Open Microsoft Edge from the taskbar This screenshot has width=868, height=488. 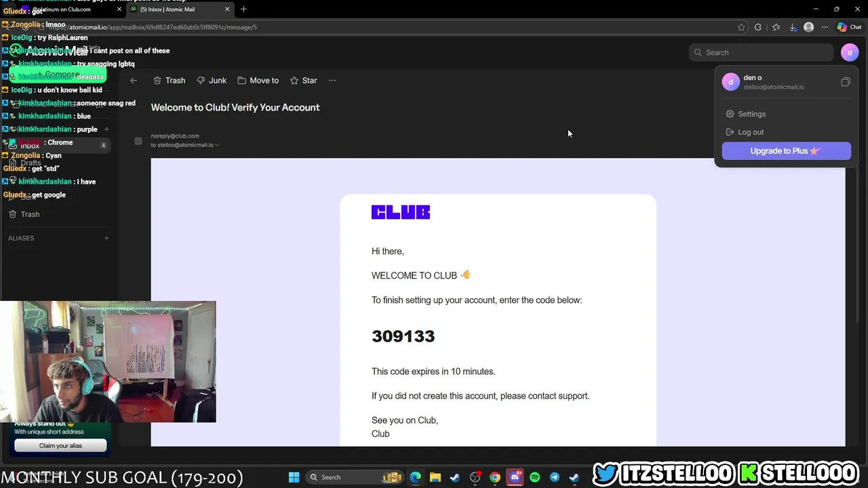click(x=416, y=477)
